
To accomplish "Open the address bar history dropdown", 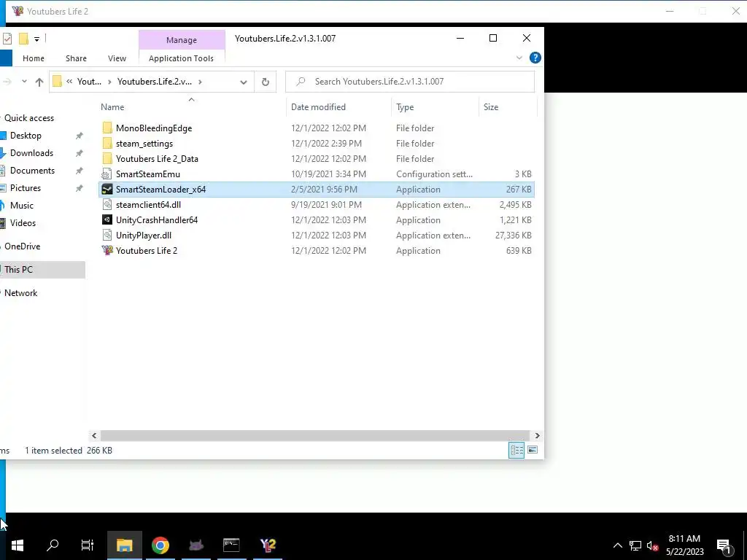I will [x=244, y=82].
